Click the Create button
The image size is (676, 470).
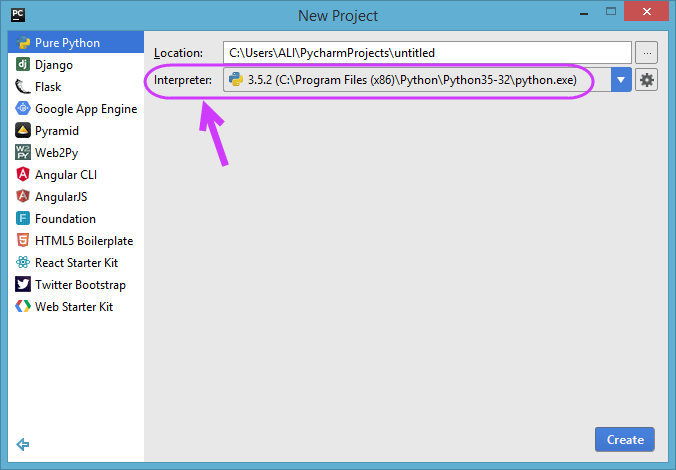[625, 439]
